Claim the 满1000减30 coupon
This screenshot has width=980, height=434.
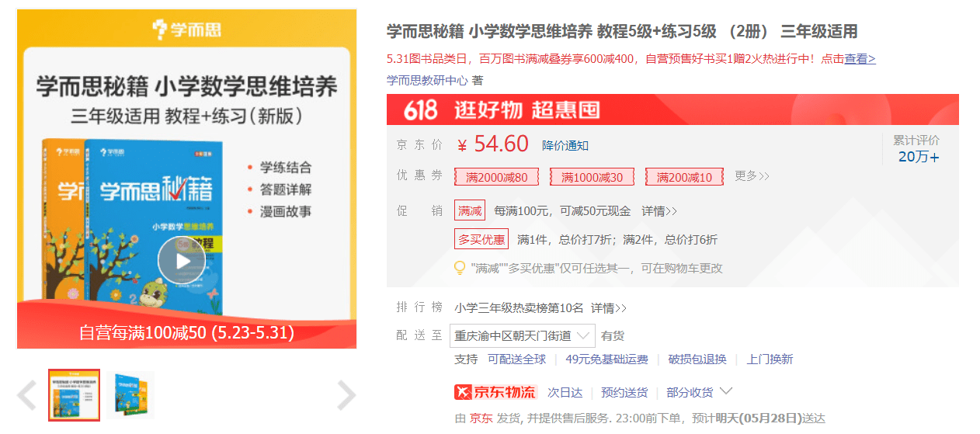point(593,177)
